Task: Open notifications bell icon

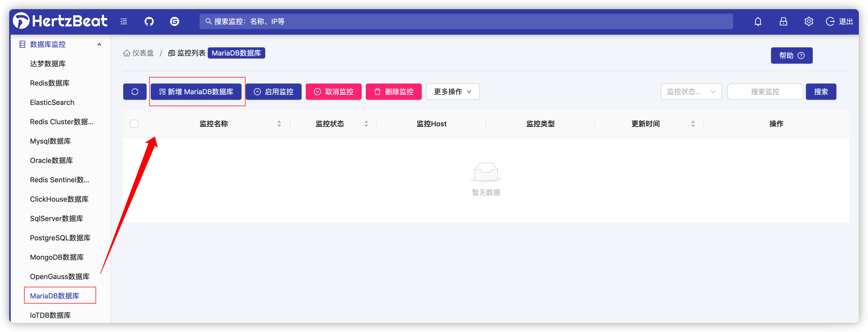Action: (x=758, y=22)
